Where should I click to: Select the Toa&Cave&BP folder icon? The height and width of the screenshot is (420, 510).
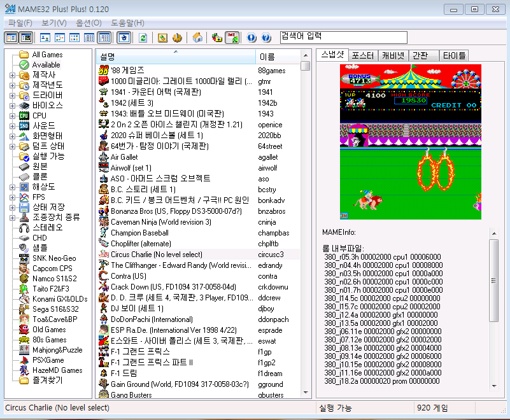[24, 319]
